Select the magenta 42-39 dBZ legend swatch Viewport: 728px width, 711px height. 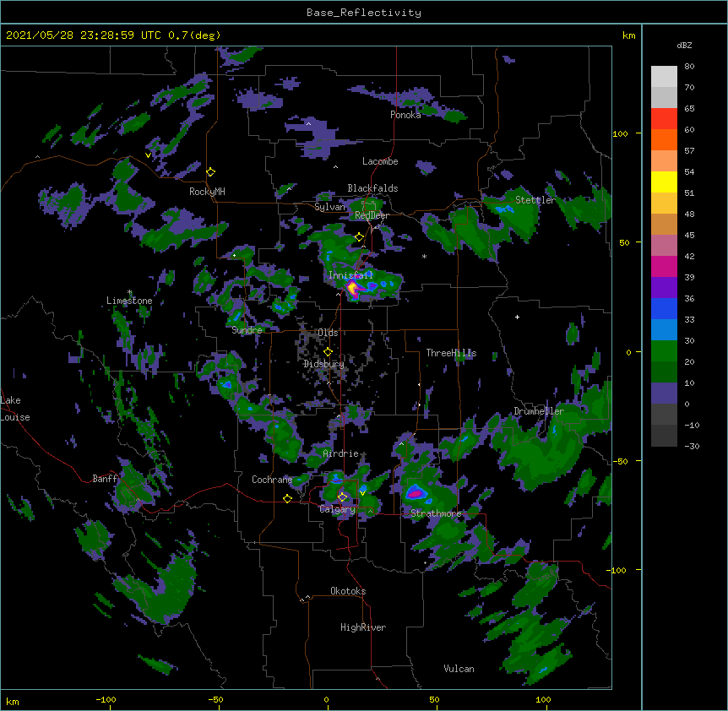[x=664, y=266]
